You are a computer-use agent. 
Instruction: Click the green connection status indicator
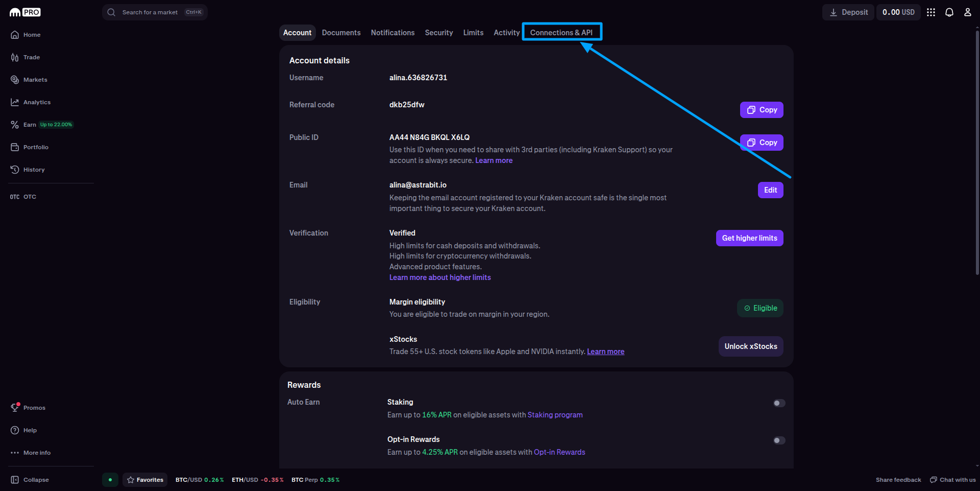pyautogui.click(x=110, y=480)
